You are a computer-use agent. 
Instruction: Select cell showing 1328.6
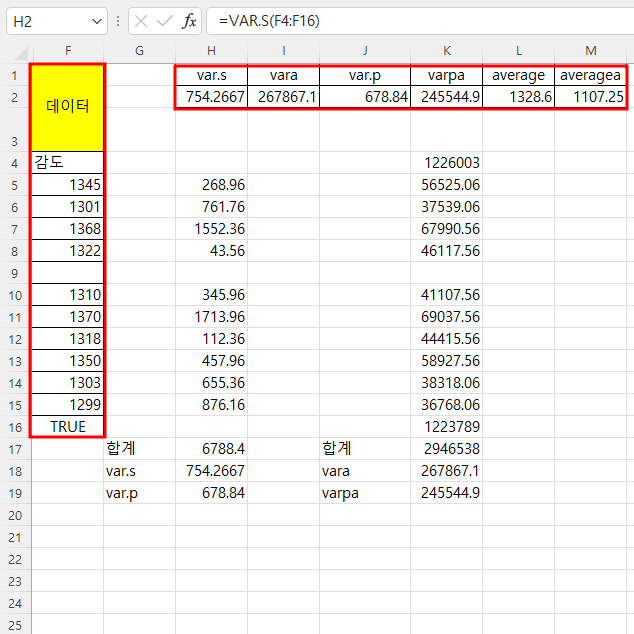518,97
